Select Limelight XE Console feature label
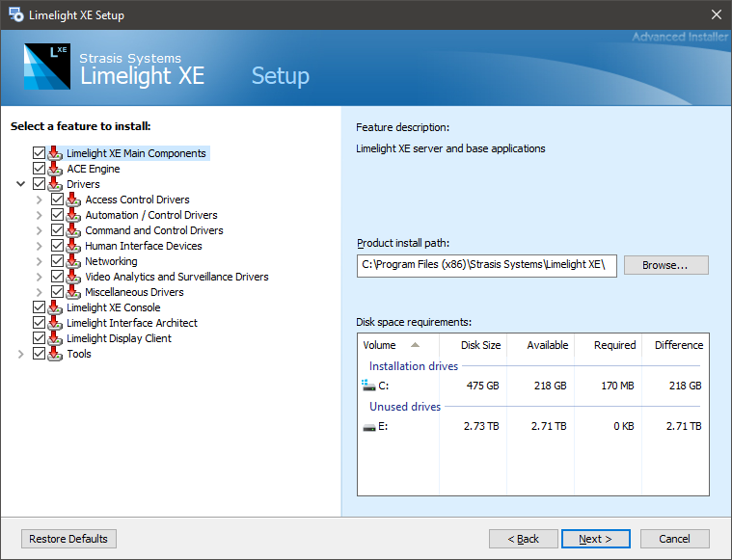 pos(114,307)
